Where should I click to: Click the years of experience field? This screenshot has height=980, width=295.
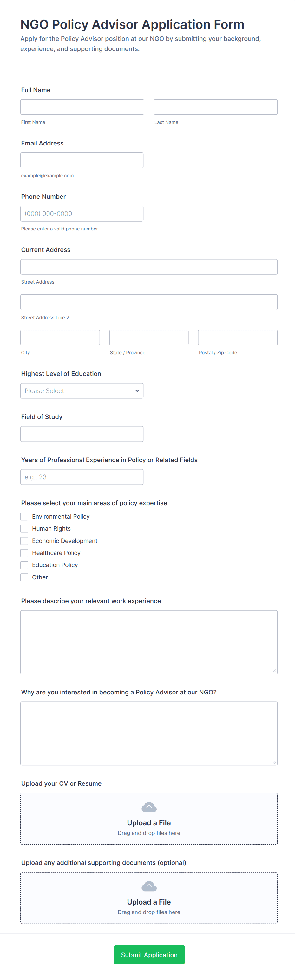(x=82, y=477)
